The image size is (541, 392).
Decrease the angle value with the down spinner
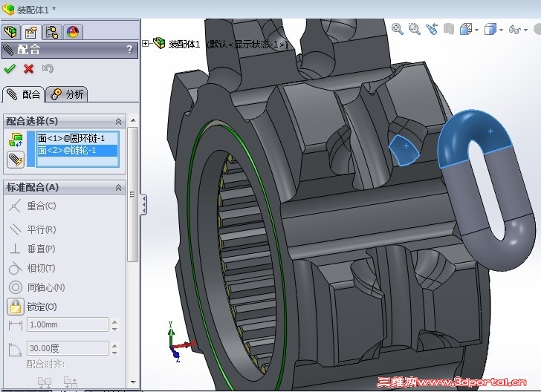pos(115,352)
